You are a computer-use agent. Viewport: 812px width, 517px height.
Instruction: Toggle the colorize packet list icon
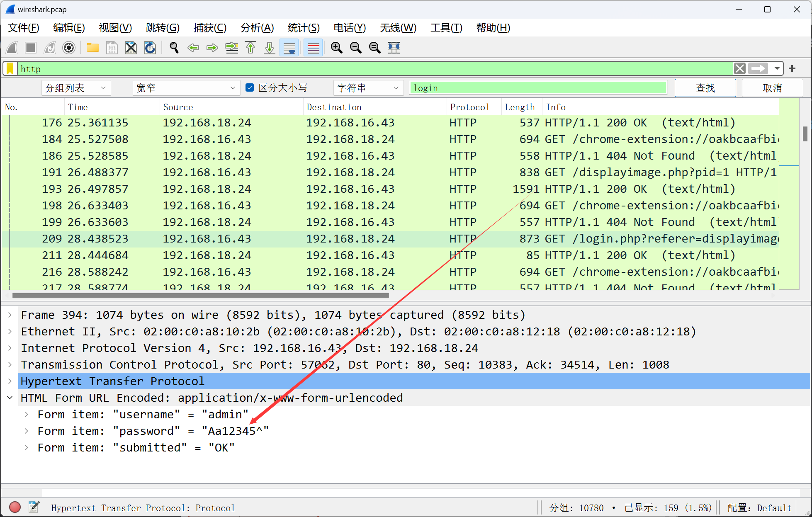(313, 48)
